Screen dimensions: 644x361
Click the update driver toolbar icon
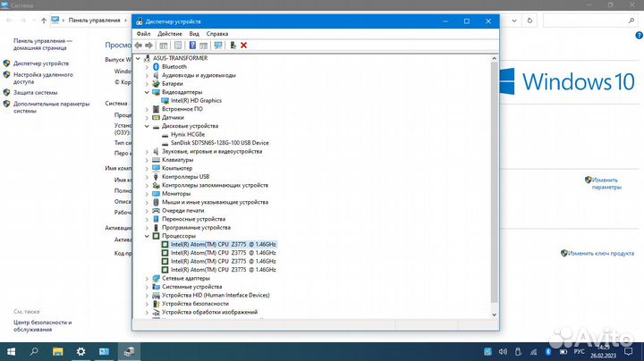tap(233, 45)
